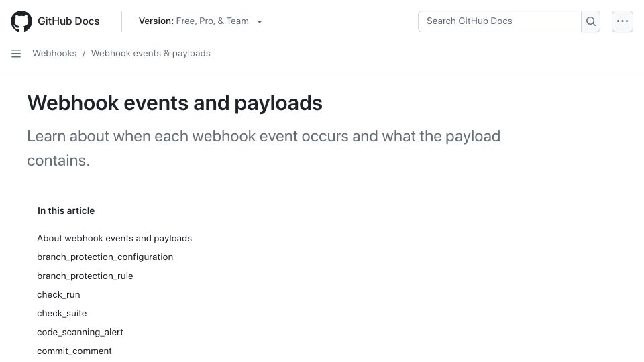This screenshot has height=362, width=644.
Task: Click the magnifying glass search button
Action: tap(590, 21)
